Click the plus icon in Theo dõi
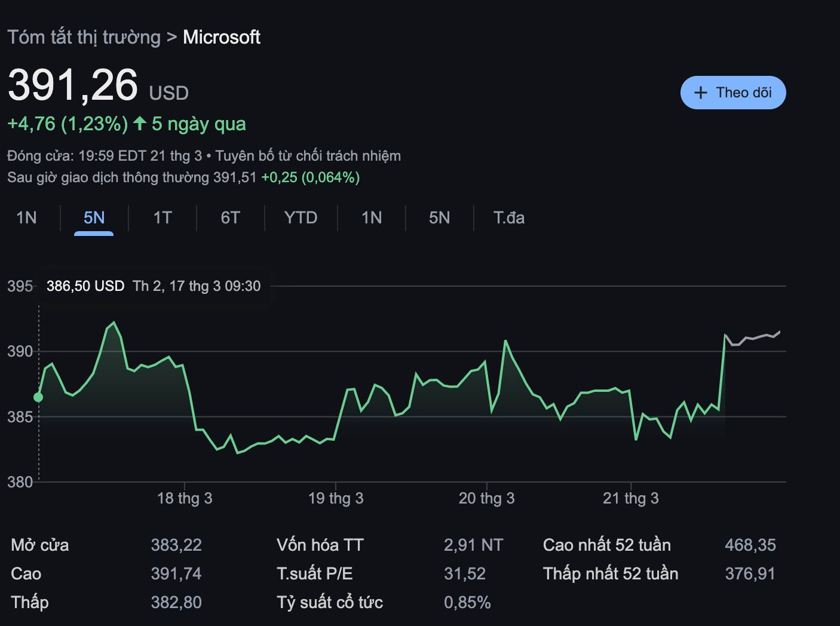The width and height of the screenshot is (840, 626). point(700,93)
